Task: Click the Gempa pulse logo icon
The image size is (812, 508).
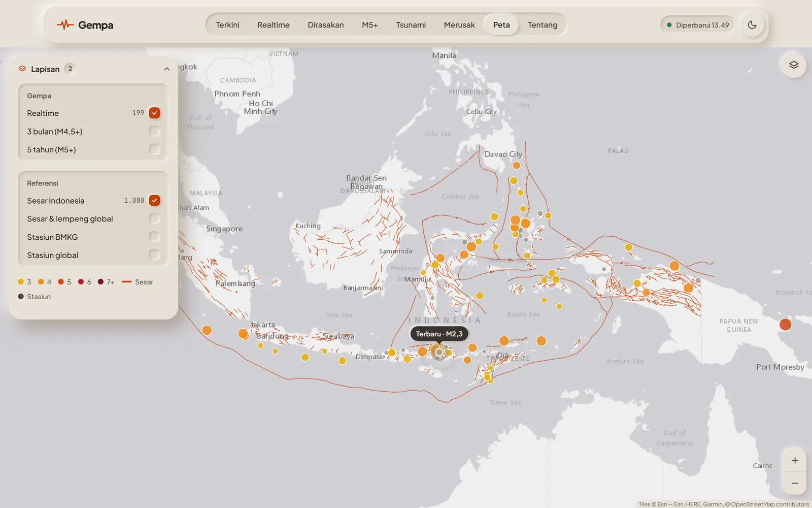Action: (x=65, y=25)
